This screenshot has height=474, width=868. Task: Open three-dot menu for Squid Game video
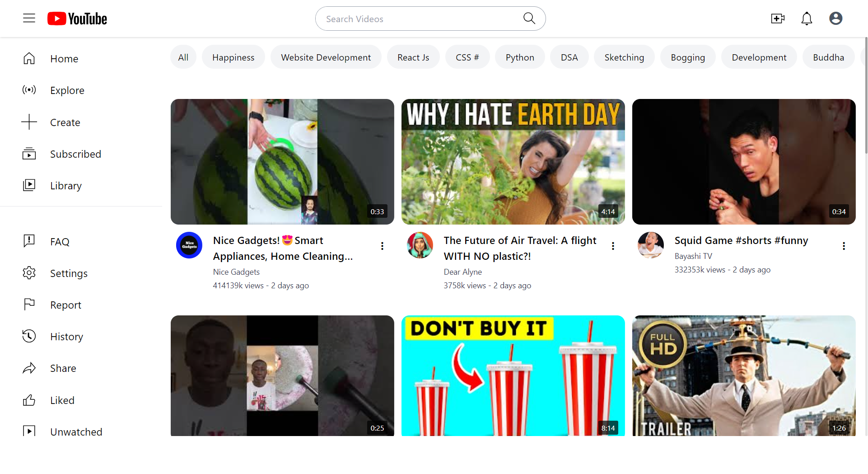844,246
